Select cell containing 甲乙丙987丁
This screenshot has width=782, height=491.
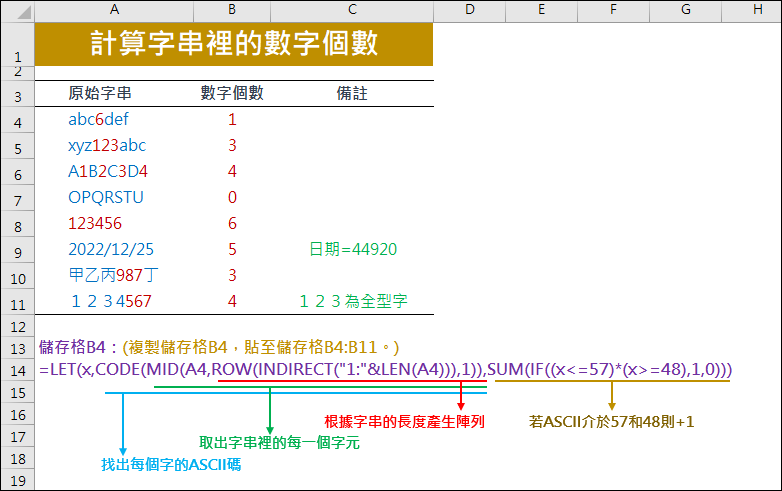click(114, 275)
